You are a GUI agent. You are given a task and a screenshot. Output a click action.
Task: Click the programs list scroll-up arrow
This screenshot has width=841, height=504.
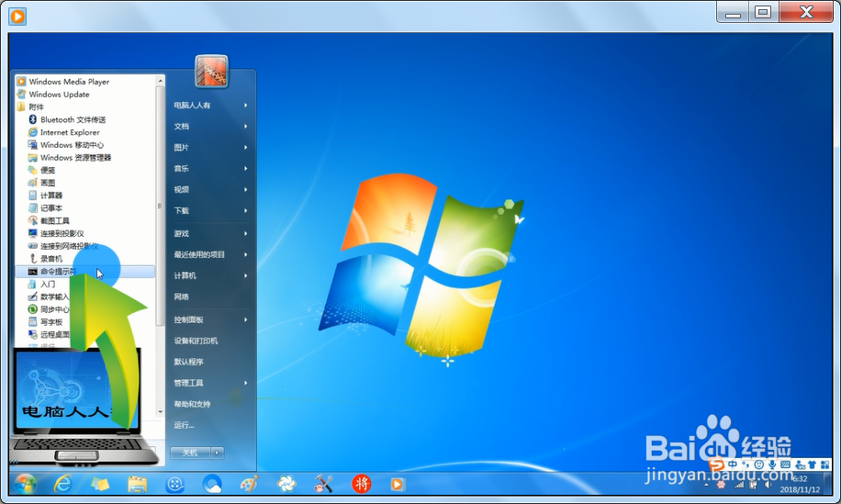coord(160,81)
